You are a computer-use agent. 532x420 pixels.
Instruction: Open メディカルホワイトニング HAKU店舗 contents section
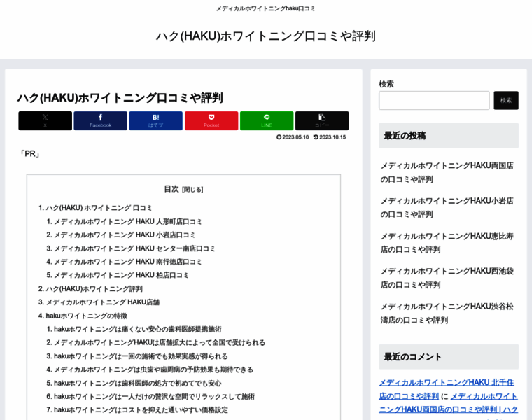pyautogui.click(x=102, y=302)
